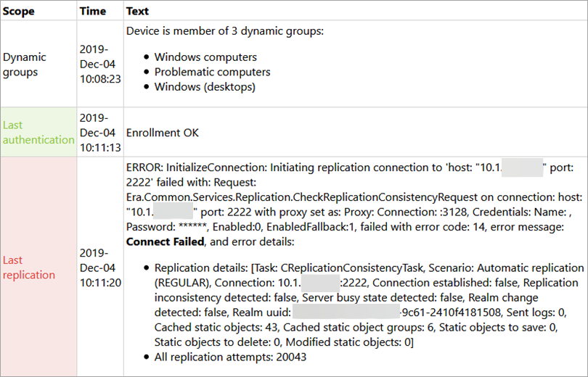
Task: Click the Windows computers list item
Action: [205, 57]
